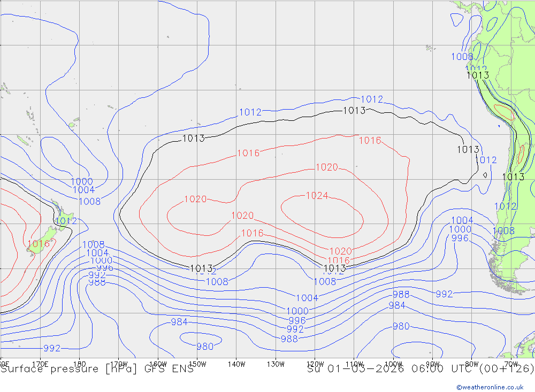Click the 130W longitude axis label
This screenshot has height=392, width=535.
tap(276, 364)
